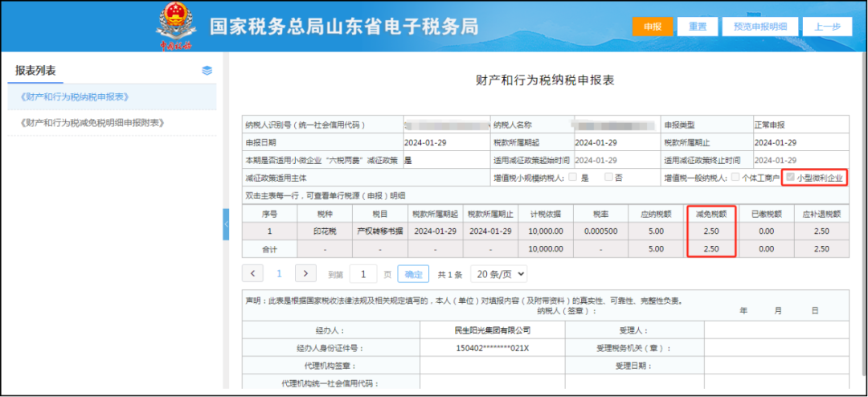868x397 pixels.
Task: Click the 减免税额 column header
Action: tap(710, 215)
